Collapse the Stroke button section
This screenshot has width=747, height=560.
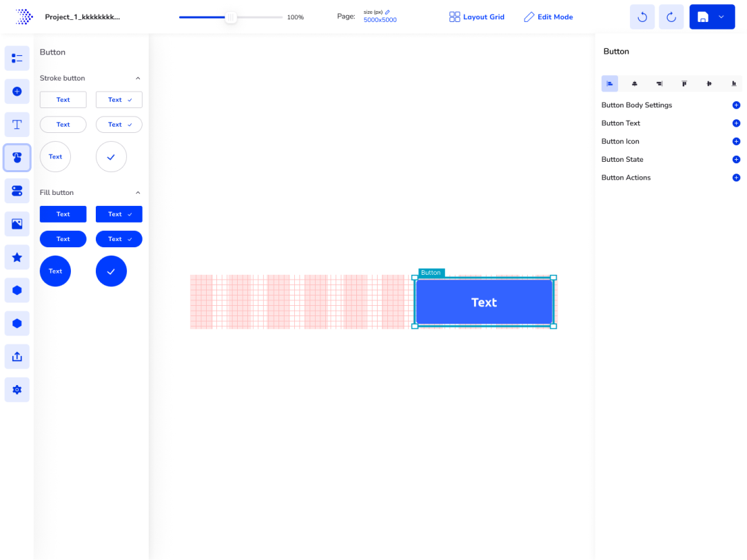137,78
